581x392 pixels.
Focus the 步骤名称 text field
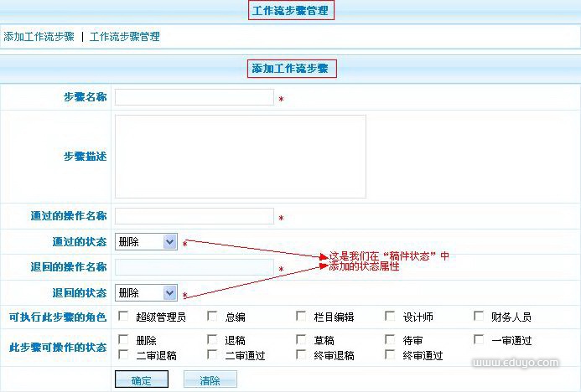(195, 97)
